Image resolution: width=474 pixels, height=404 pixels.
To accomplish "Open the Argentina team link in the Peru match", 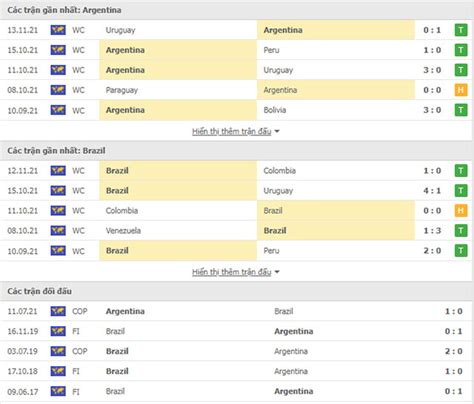I will [x=125, y=50].
